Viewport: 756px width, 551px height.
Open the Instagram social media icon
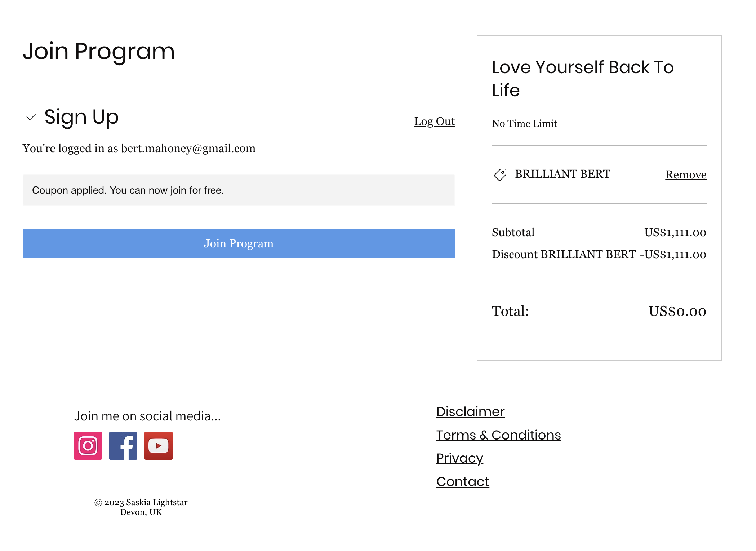tap(88, 445)
